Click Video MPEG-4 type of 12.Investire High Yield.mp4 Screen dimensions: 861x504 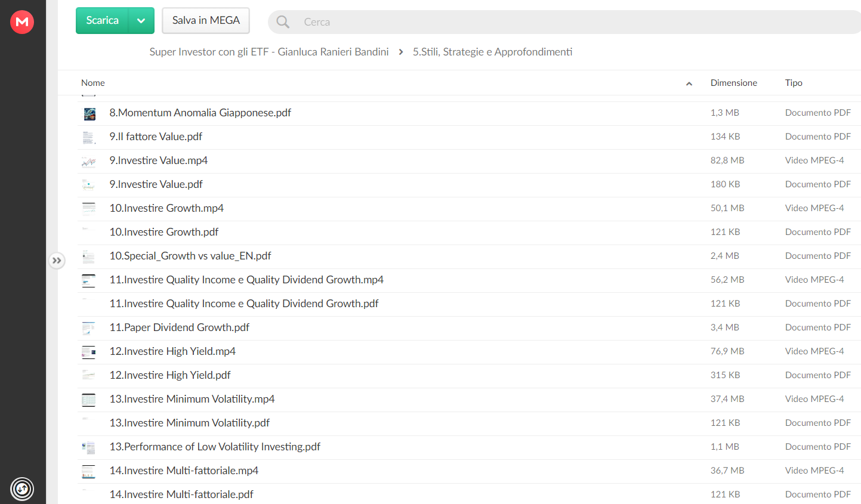click(x=814, y=351)
